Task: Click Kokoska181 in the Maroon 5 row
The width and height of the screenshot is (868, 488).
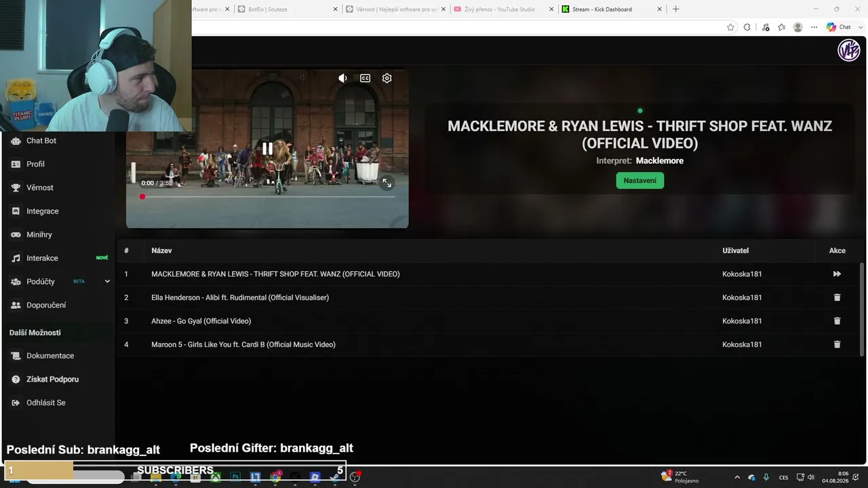Action: click(742, 344)
